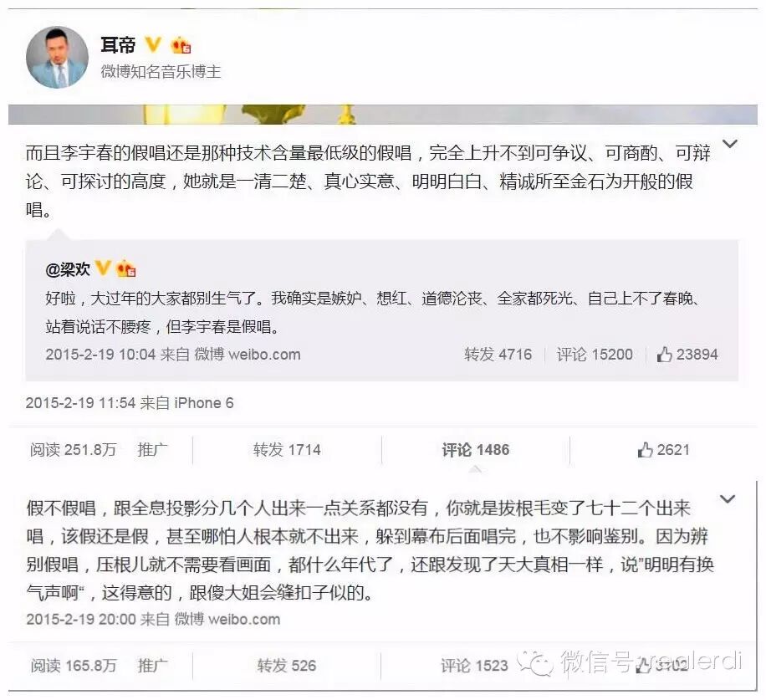This screenshot has width=766, height=700.
Task: Like the quoted post with 23894 likes
Action: 687,354
